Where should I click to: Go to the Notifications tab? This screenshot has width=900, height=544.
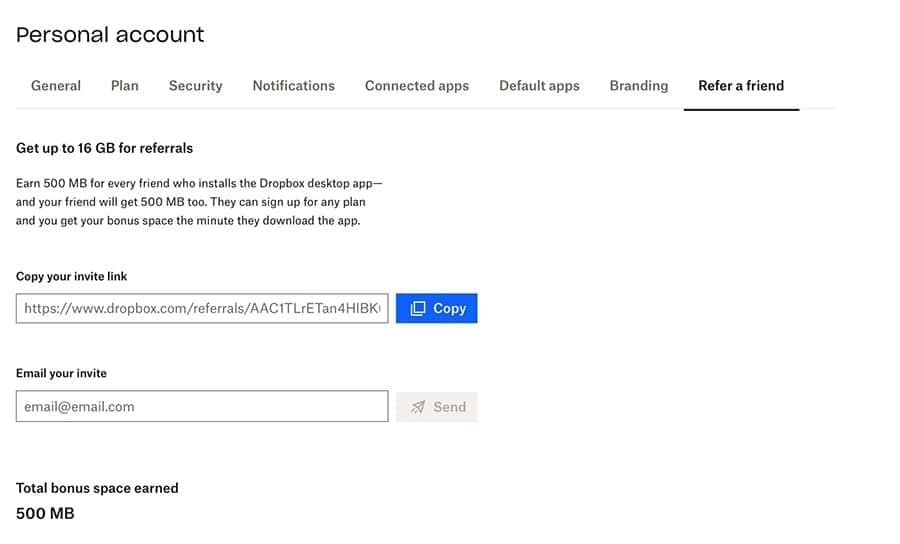[293, 86]
